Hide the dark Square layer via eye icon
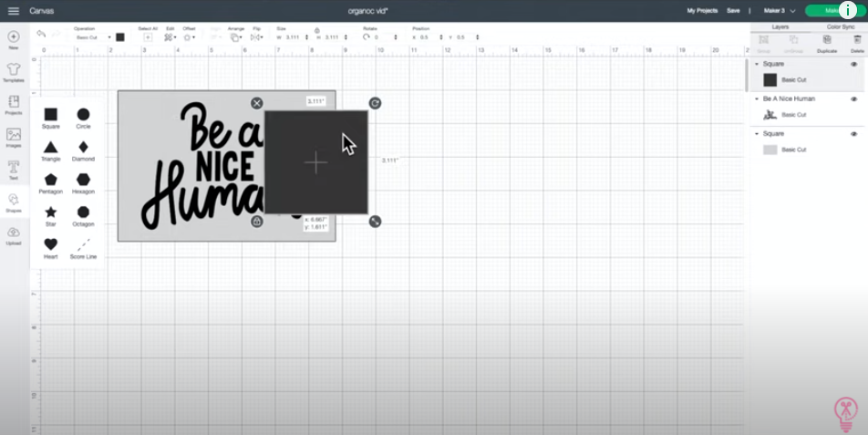 point(853,64)
